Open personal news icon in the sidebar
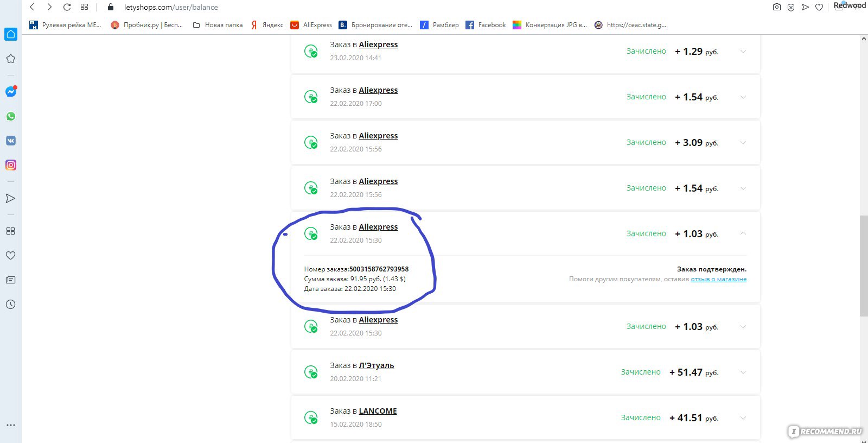The image size is (868, 443). [x=10, y=280]
